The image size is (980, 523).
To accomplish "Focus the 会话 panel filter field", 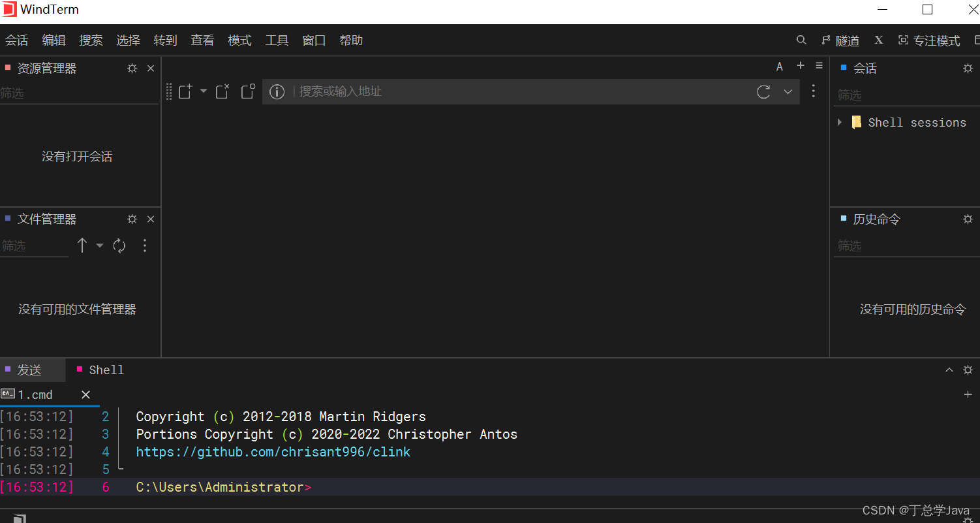I will [907, 95].
